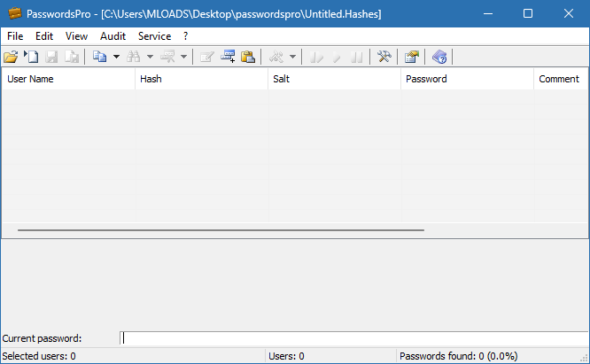Click the grayed-out Save floppy icon

51,57
